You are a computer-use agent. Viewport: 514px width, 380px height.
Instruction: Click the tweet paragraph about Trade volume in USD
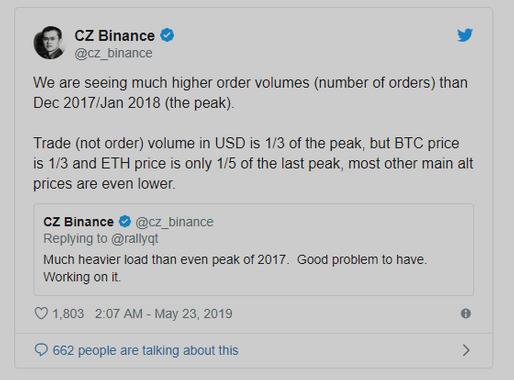(x=253, y=163)
